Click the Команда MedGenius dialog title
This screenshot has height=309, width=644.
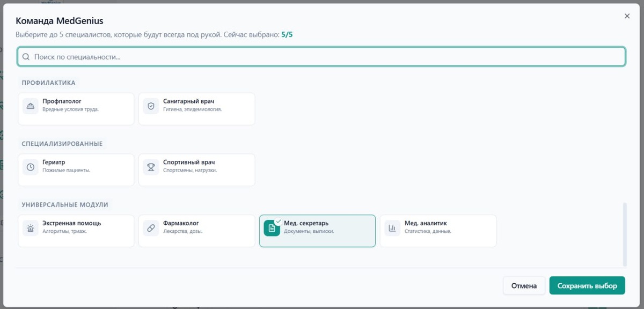60,21
